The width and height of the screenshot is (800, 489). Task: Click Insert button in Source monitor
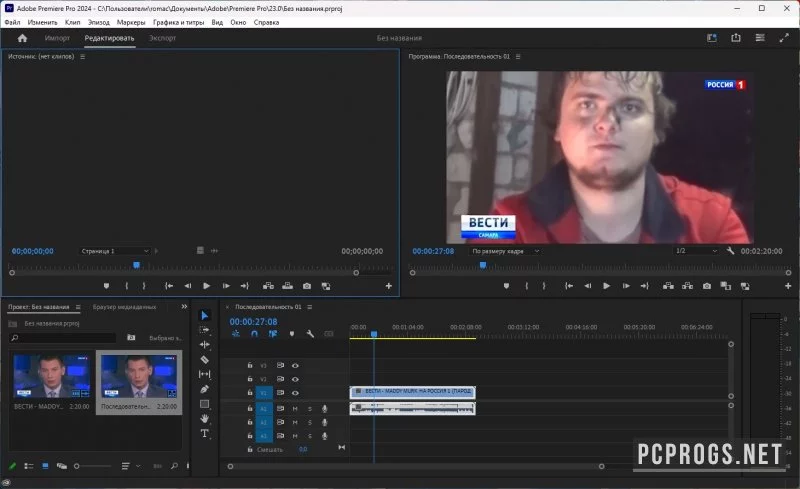(x=268, y=286)
